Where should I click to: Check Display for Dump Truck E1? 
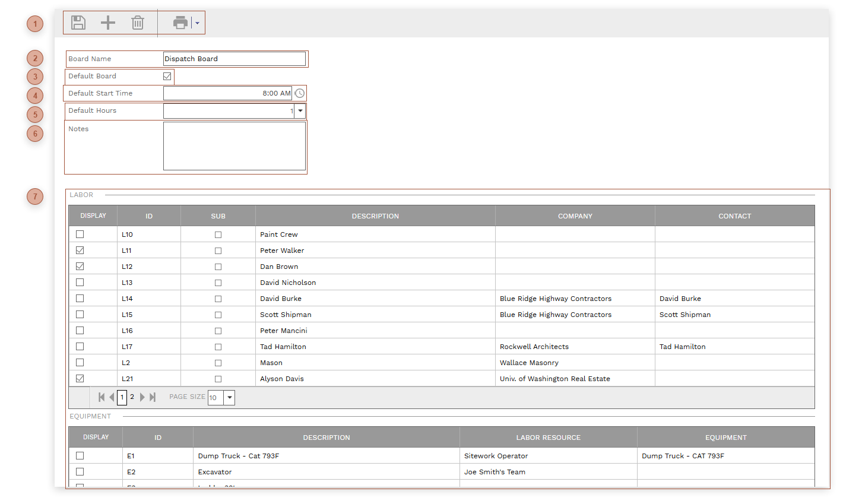[80, 455]
